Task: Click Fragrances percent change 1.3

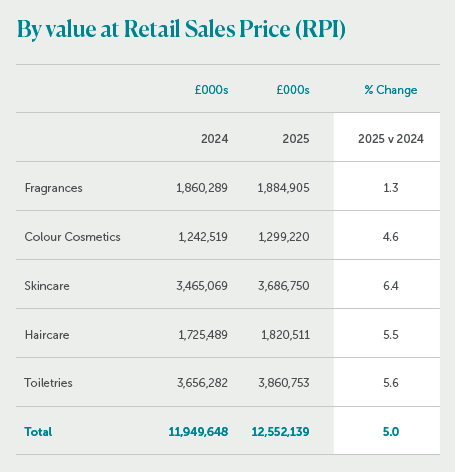Action: (x=391, y=188)
